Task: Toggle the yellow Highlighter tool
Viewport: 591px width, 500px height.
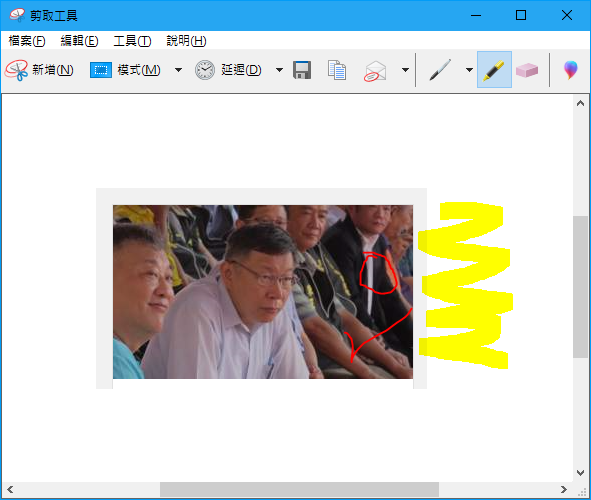Action: (x=494, y=70)
